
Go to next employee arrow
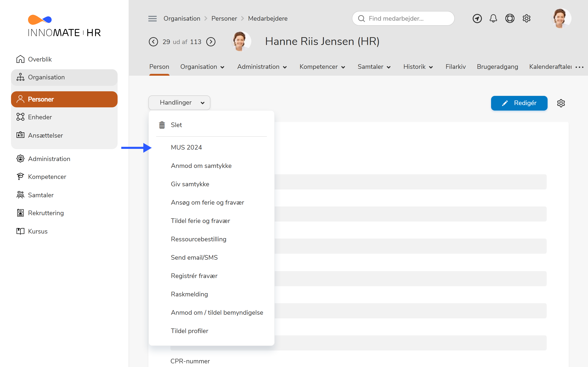tap(211, 42)
